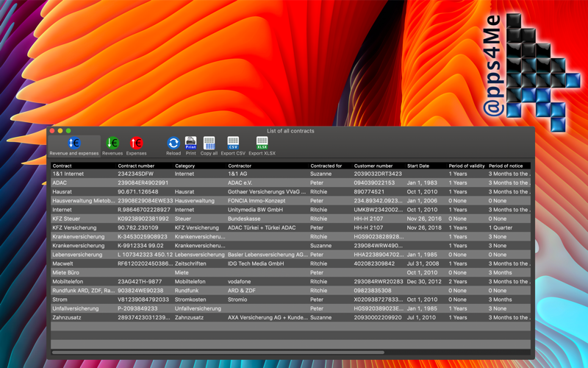Image resolution: width=588 pixels, height=368 pixels.
Task: Click contract number K-9912334 99.02
Action: (140, 246)
